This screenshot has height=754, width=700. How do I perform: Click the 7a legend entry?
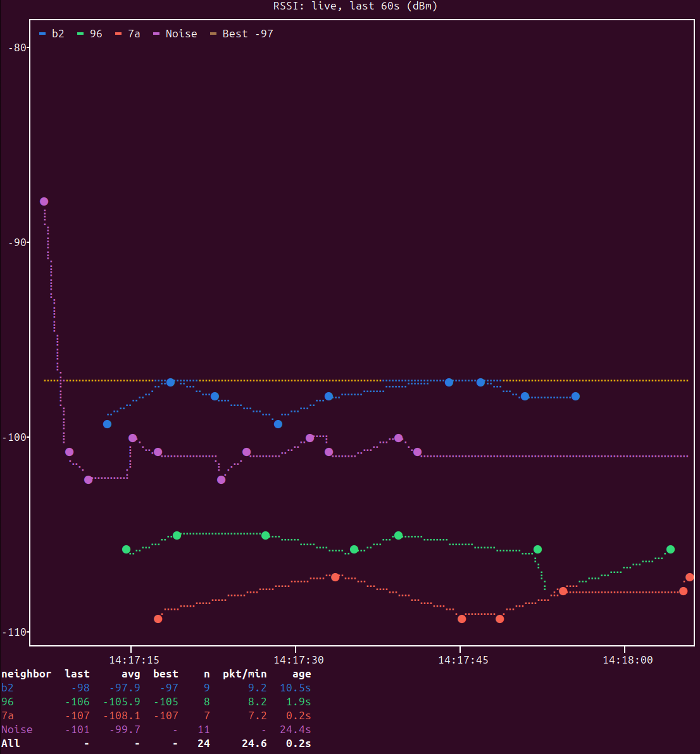127,34
